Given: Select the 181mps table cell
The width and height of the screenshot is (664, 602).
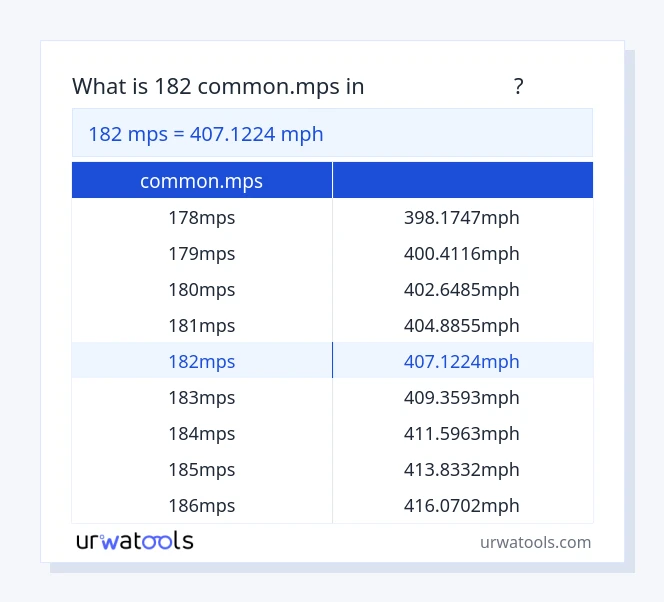Looking at the screenshot, I should click(201, 326).
